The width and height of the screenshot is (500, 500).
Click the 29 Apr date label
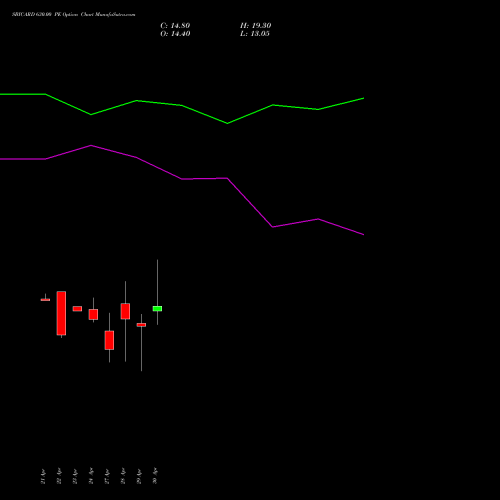(139, 476)
